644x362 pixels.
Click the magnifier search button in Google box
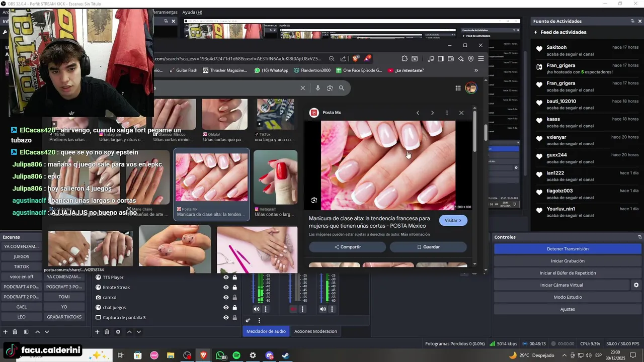pyautogui.click(x=342, y=88)
